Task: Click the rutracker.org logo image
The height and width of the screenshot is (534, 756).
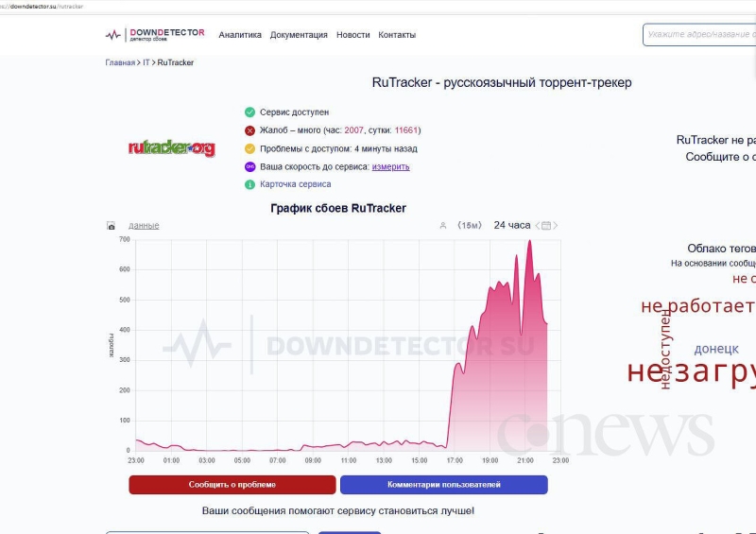Action: [x=172, y=147]
